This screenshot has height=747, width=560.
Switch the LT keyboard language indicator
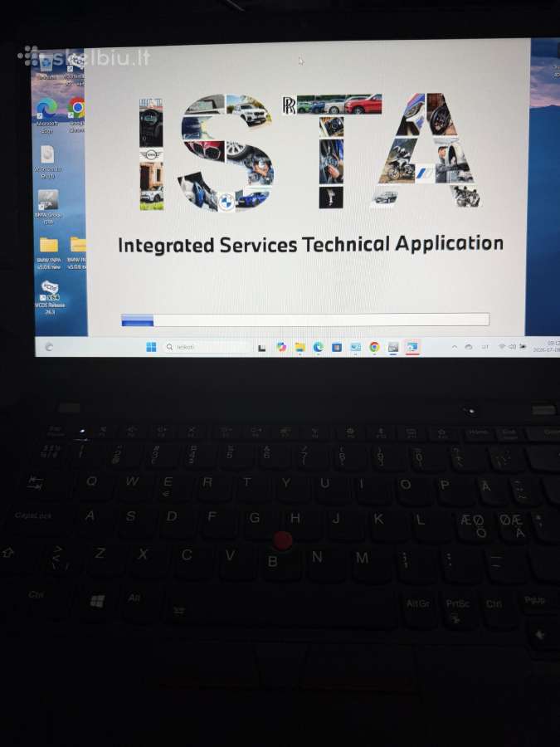coord(485,346)
